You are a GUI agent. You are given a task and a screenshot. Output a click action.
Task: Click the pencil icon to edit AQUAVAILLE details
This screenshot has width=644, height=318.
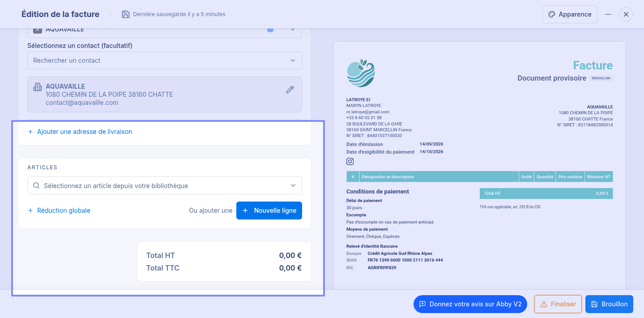pos(290,90)
